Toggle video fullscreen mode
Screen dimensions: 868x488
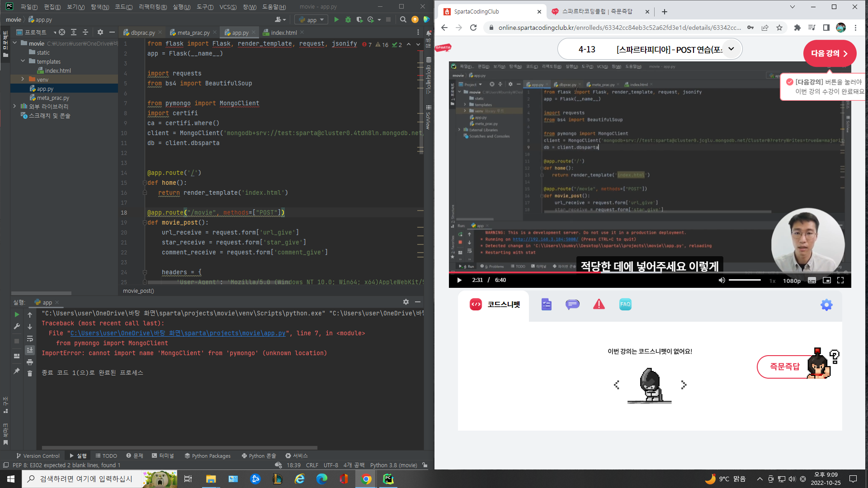coord(840,280)
